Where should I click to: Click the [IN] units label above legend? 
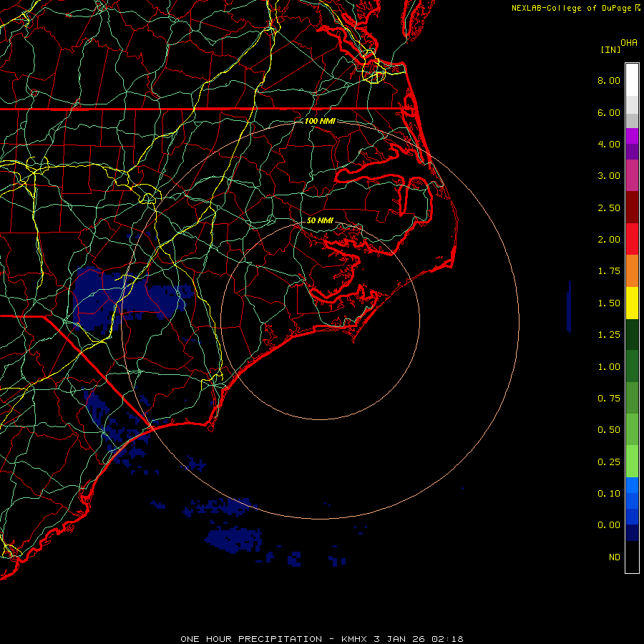click(610, 49)
